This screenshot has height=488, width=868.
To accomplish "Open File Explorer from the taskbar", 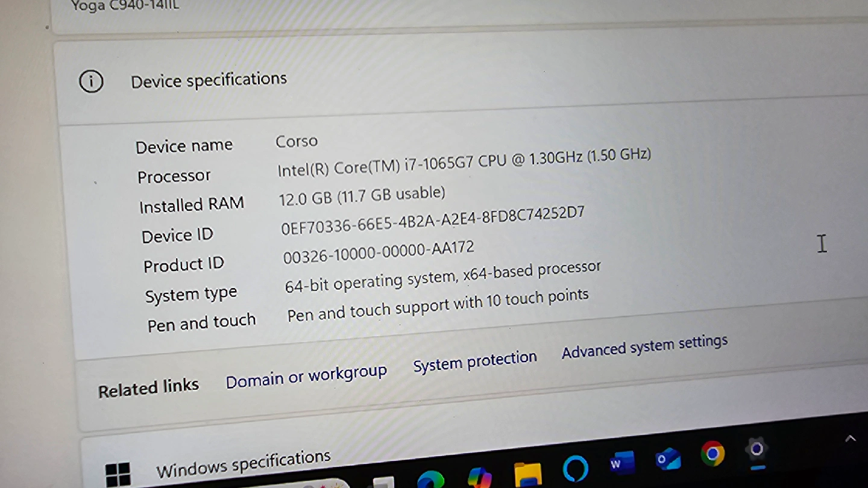I will 528,474.
